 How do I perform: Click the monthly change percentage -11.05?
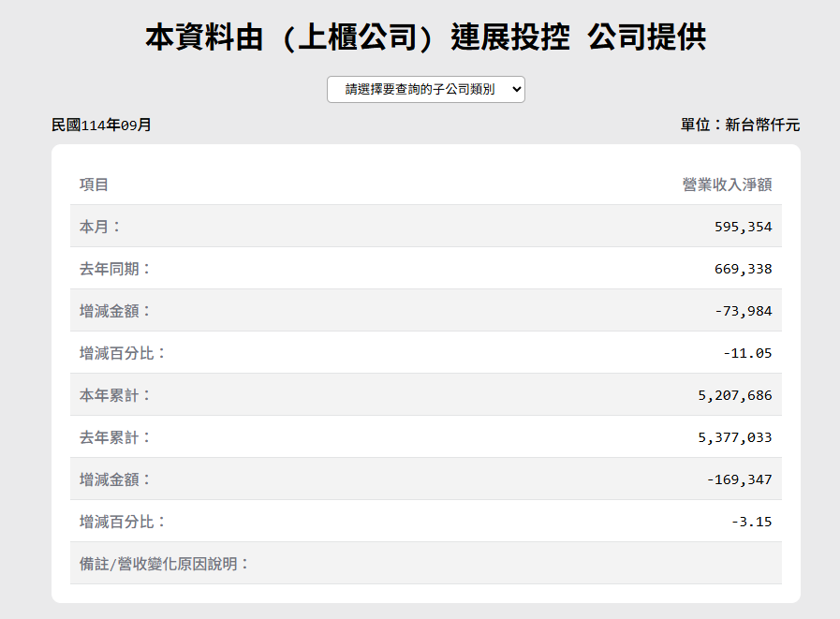747,353
